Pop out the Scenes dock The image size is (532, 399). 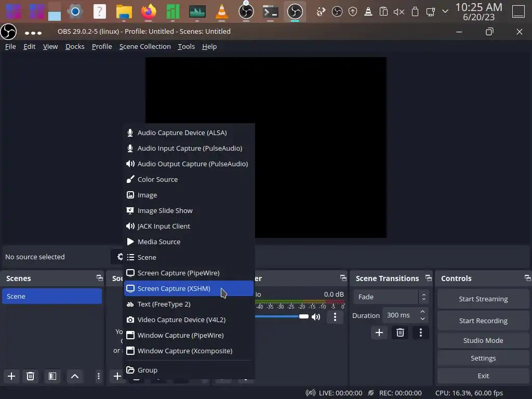point(99,278)
